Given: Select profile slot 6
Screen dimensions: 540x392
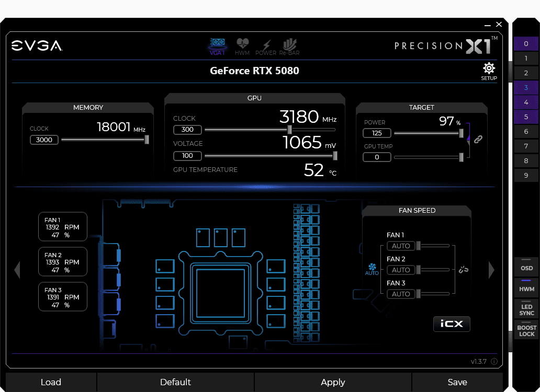Looking at the screenshot, I should 526,131.
